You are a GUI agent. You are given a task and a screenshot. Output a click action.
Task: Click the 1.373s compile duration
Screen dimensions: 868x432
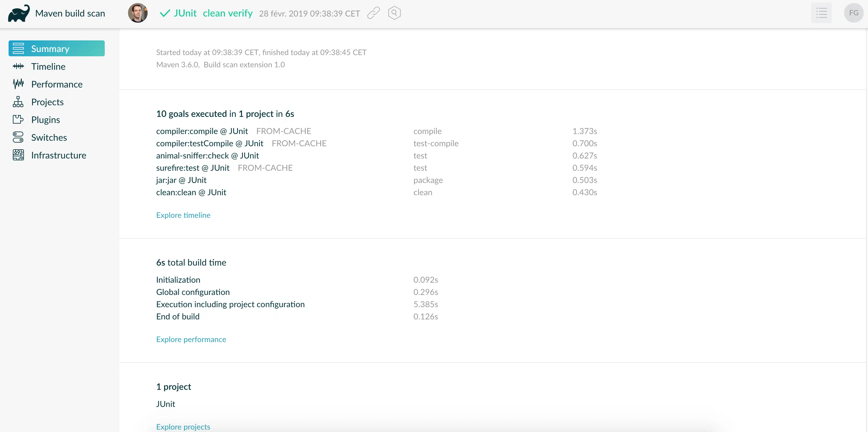tap(585, 131)
